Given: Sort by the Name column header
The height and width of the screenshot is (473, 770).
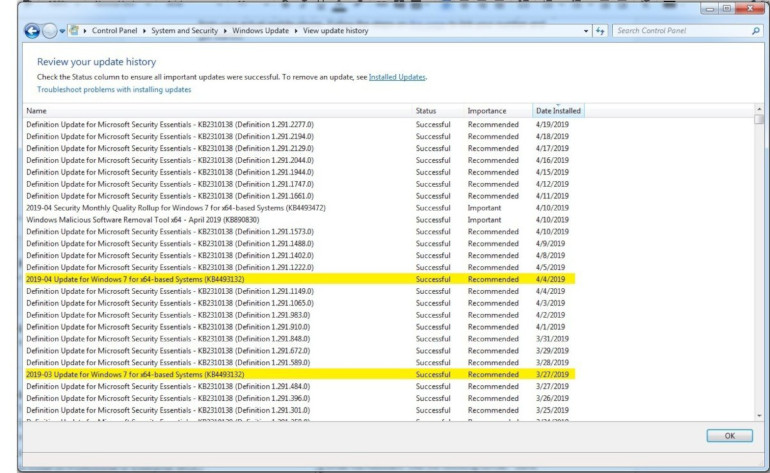Looking at the screenshot, I should tap(217, 111).
